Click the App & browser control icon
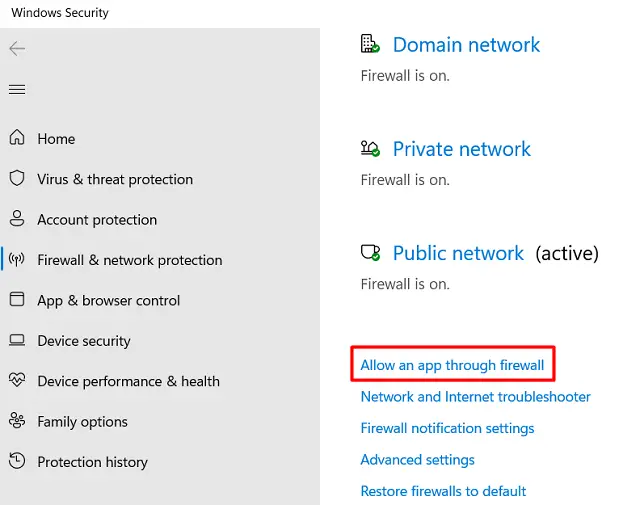The width and height of the screenshot is (640, 505). [17, 300]
